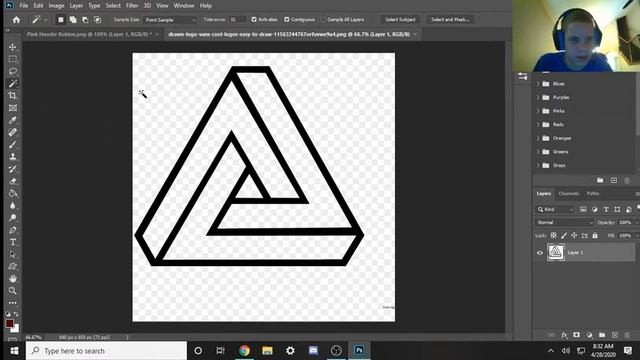640x360 pixels.
Task: Open the tool preset picker arrow
Action: click(46, 20)
